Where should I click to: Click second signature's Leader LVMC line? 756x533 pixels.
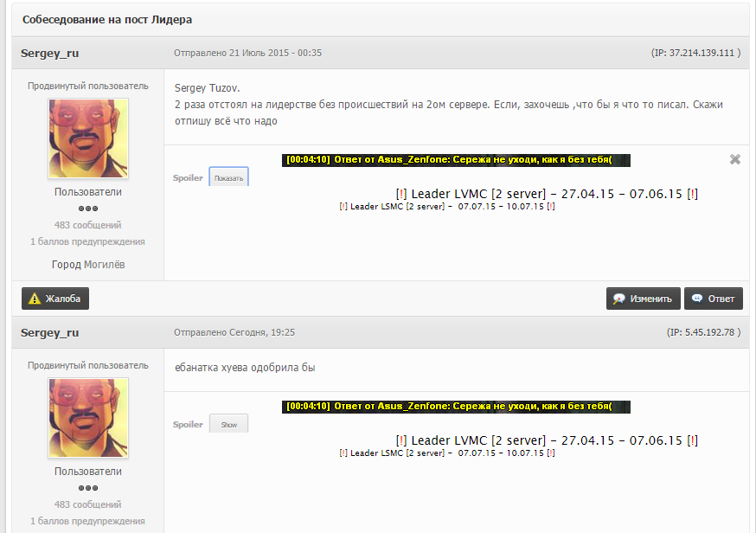pos(547,440)
